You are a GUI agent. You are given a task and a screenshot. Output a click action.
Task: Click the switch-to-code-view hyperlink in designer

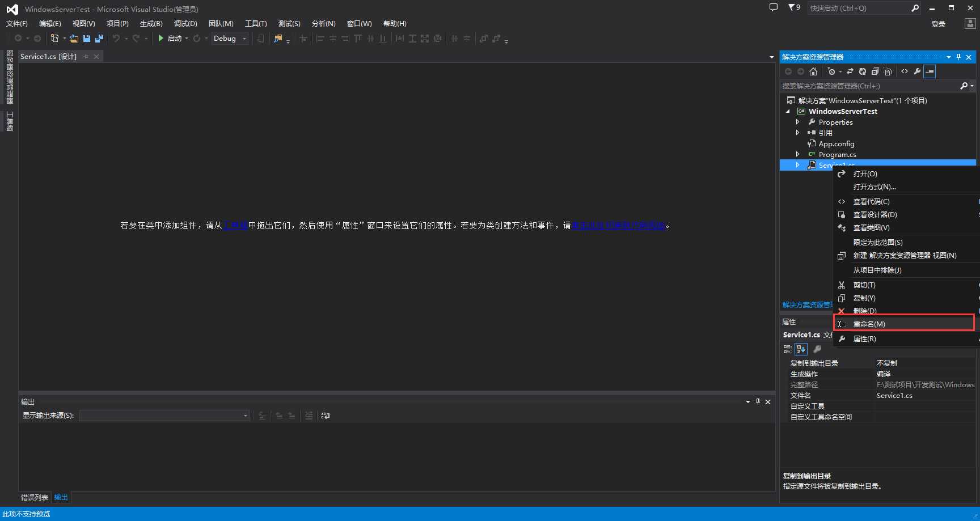click(x=618, y=226)
